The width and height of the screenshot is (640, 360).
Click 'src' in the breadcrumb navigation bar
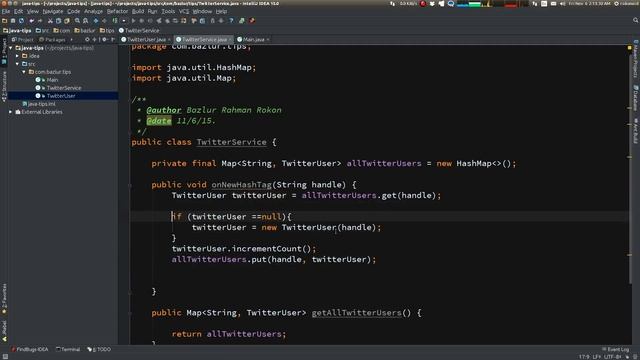(x=42, y=30)
